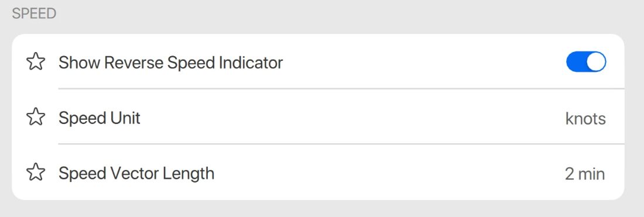Select the Speed Unit label

pos(100,118)
